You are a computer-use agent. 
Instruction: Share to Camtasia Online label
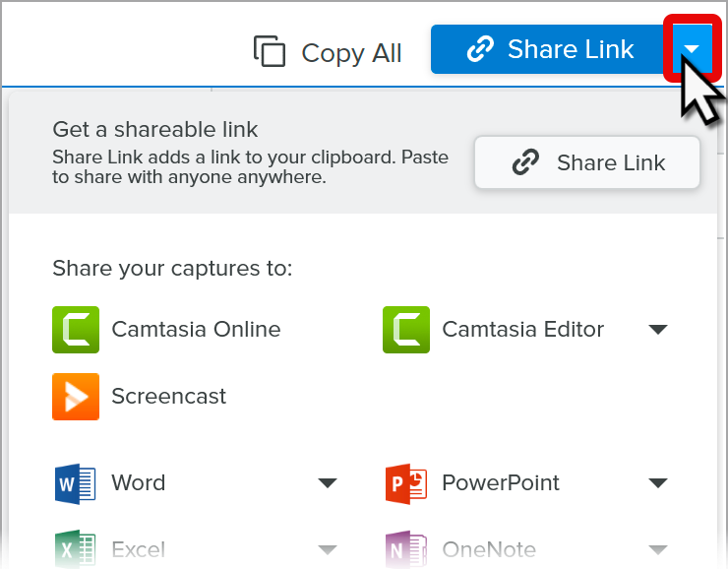click(x=196, y=330)
